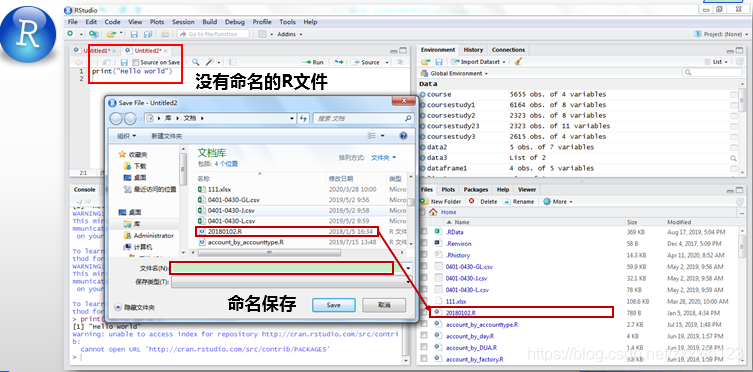Click the Save button in dialog
The height and width of the screenshot is (372, 753).
coord(333,305)
